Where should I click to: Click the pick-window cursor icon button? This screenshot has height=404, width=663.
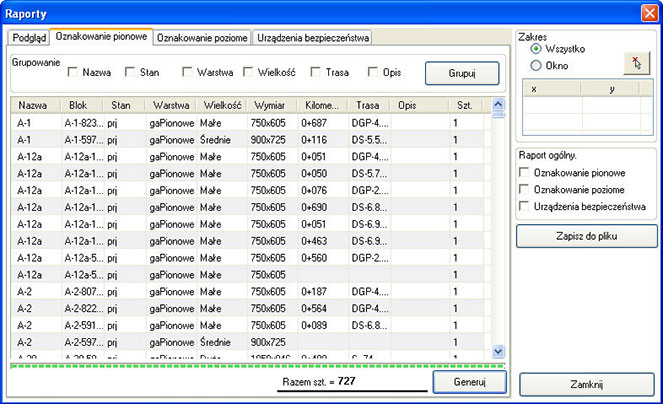coord(638,62)
